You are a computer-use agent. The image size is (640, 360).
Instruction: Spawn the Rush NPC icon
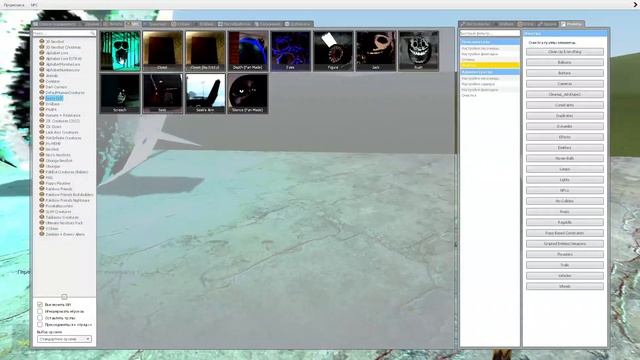coord(418,51)
